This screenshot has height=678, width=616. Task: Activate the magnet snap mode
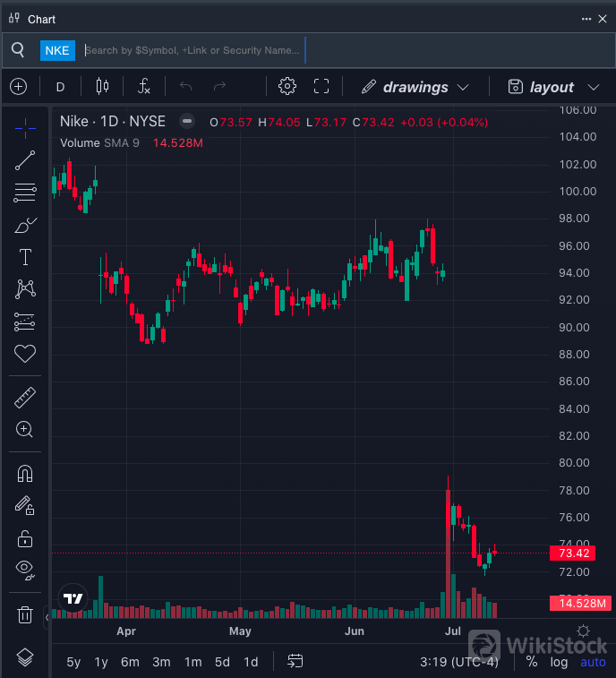click(x=25, y=474)
